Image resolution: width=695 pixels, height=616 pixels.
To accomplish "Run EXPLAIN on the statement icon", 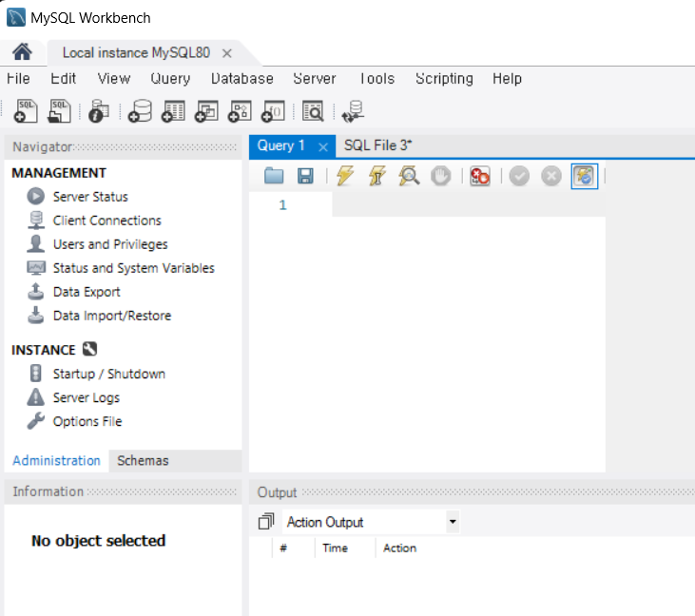I will coord(409,176).
